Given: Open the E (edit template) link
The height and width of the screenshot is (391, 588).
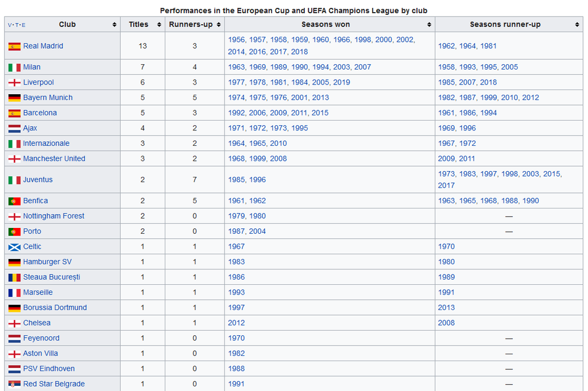Looking at the screenshot, I should pos(23,25).
